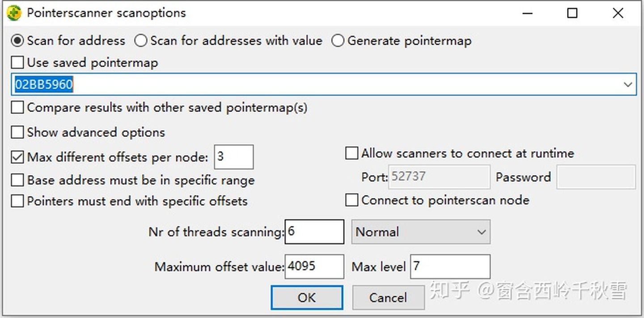
Task: Click the max offsets per node value field
Action: (234, 157)
